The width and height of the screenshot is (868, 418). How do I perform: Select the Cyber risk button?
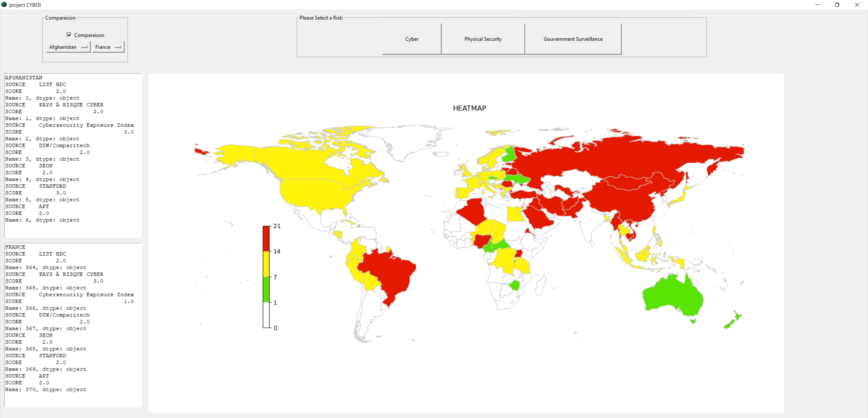(x=411, y=39)
